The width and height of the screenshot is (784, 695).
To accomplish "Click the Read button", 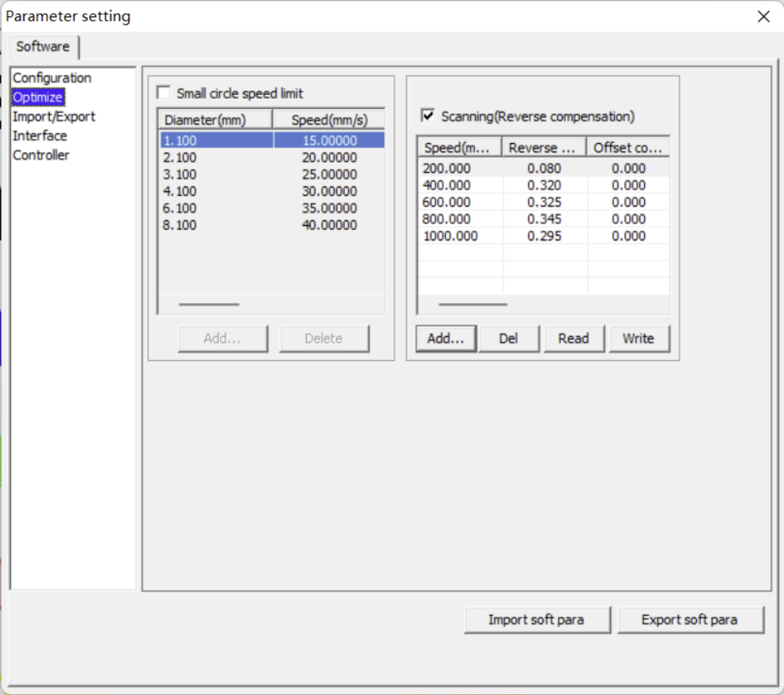I will [574, 339].
